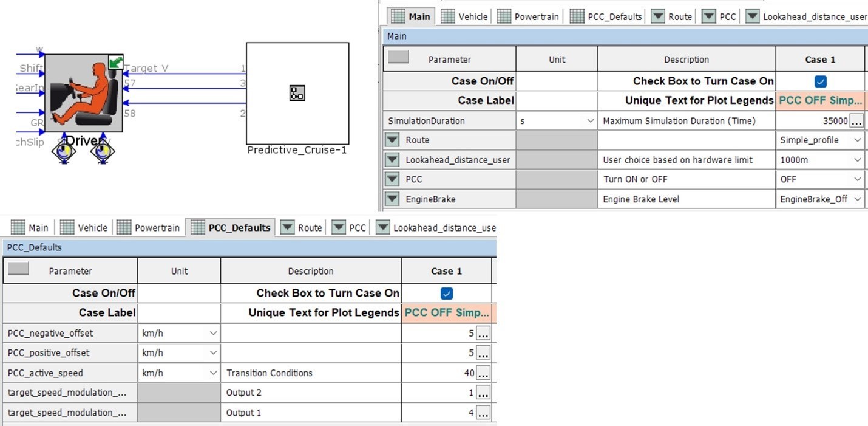Expand the Lookahead_distance_user parameter arrow
This screenshot has width=868, height=426.
click(392, 160)
